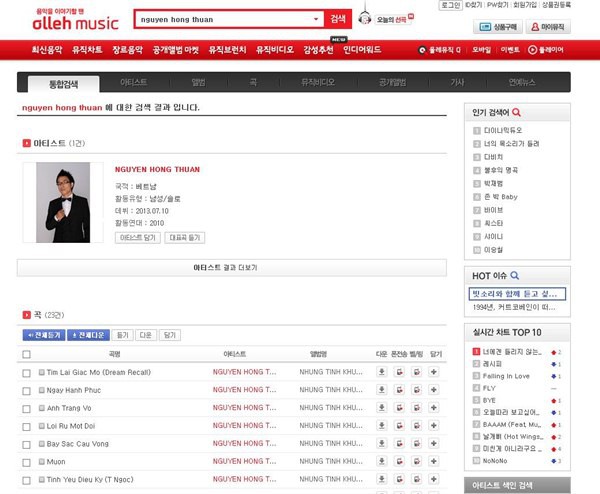600x494 pixels.
Task: Switch to the 뮤직비디오 search tab
Action: coord(318,82)
